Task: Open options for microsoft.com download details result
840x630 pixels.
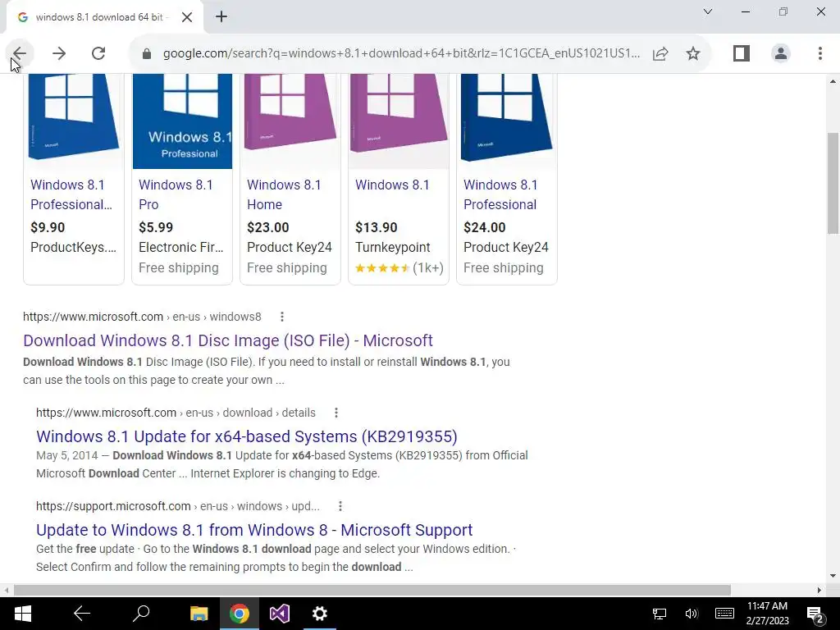Action: pyautogui.click(x=336, y=413)
